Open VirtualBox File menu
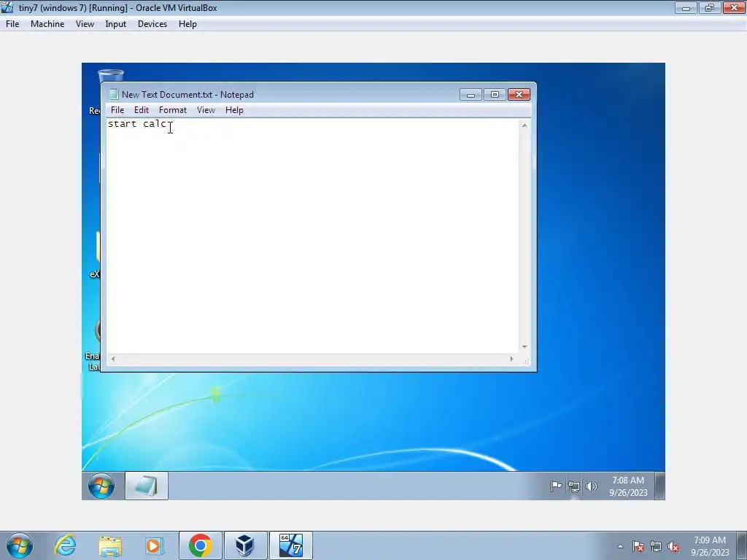This screenshot has height=560, width=747. point(12,24)
